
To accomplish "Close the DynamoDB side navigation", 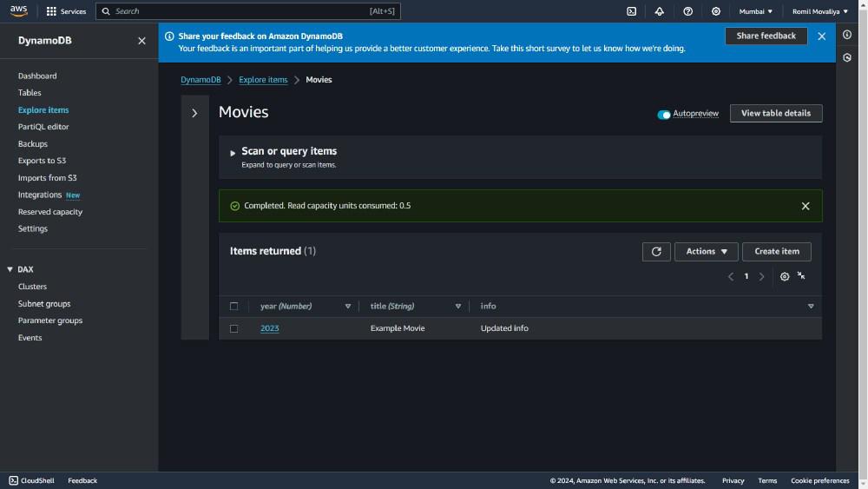I will (x=141, y=41).
